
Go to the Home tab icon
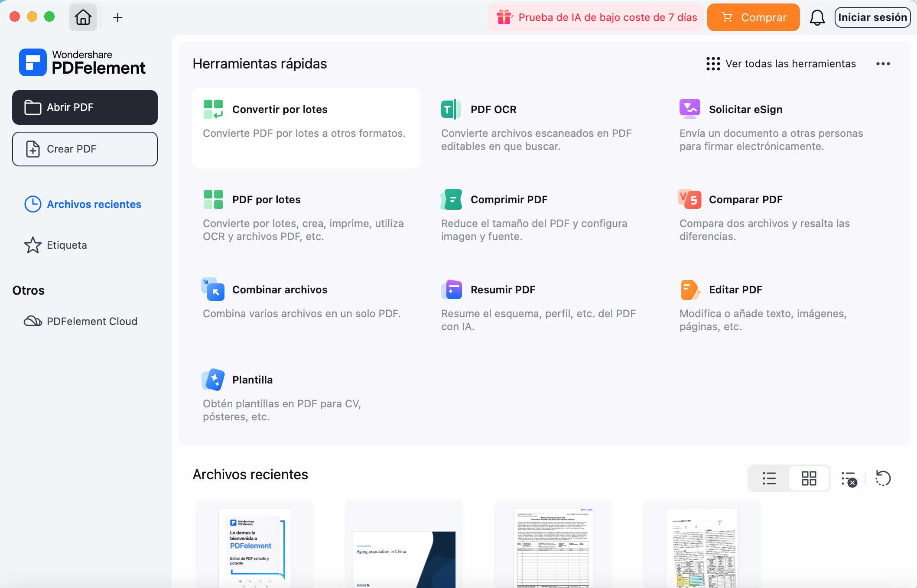coord(83,17)
